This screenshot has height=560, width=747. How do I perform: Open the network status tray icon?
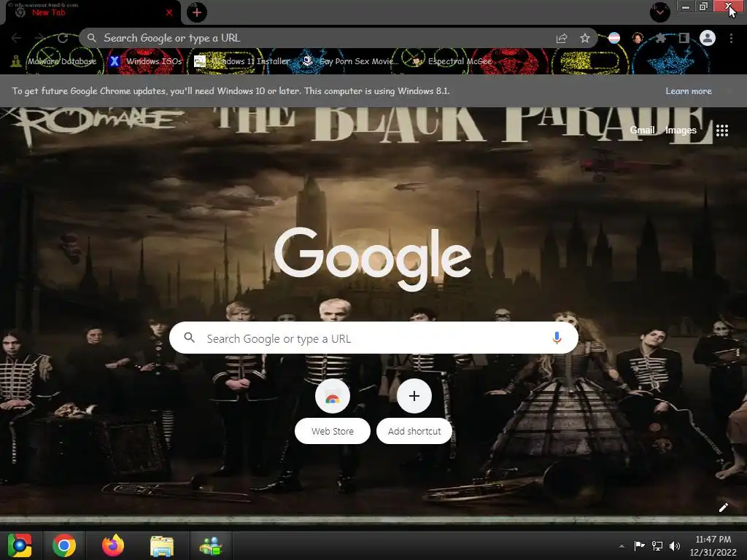[x=657, y=545]
